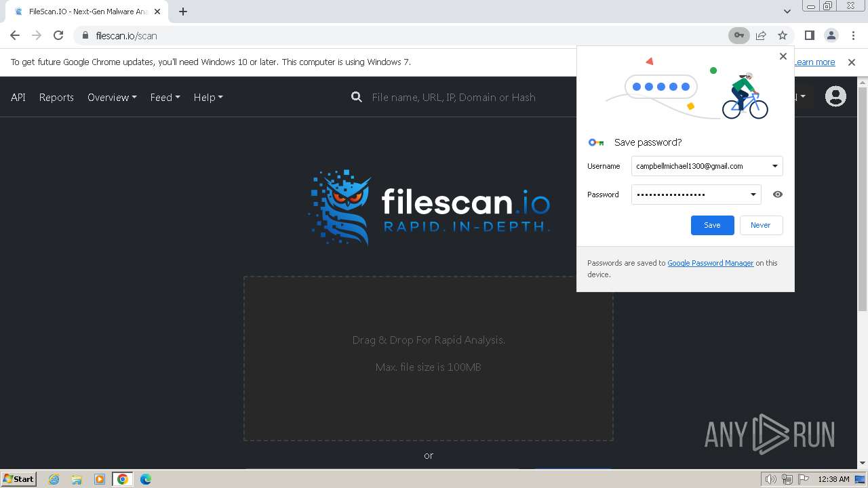Click the search magnifier icon

(x=357, y=97)
